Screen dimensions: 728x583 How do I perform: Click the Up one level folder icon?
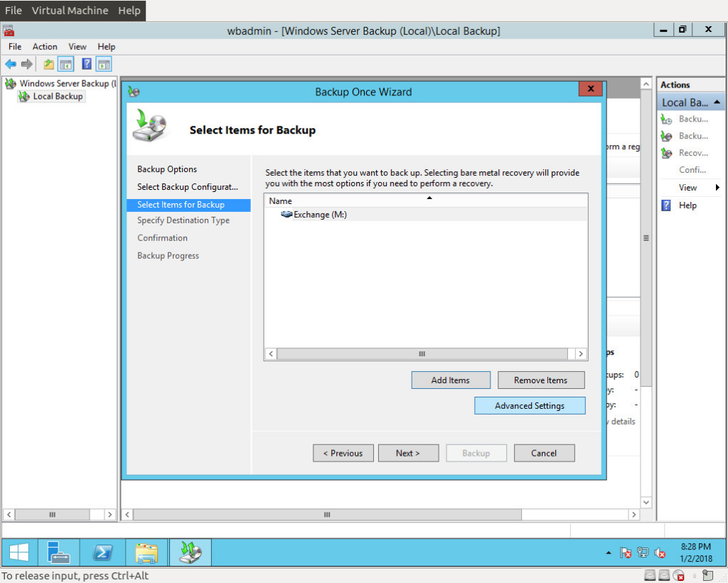coord(49,64)
